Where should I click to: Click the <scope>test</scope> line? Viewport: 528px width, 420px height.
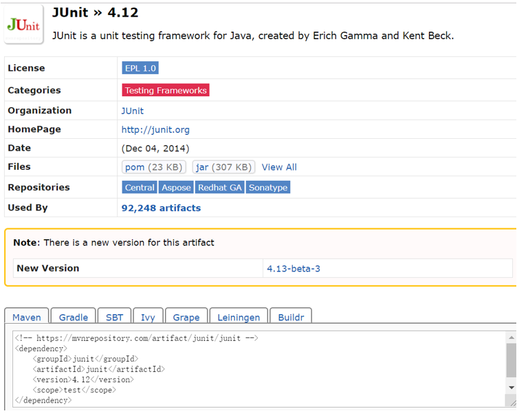coord(74,390)
